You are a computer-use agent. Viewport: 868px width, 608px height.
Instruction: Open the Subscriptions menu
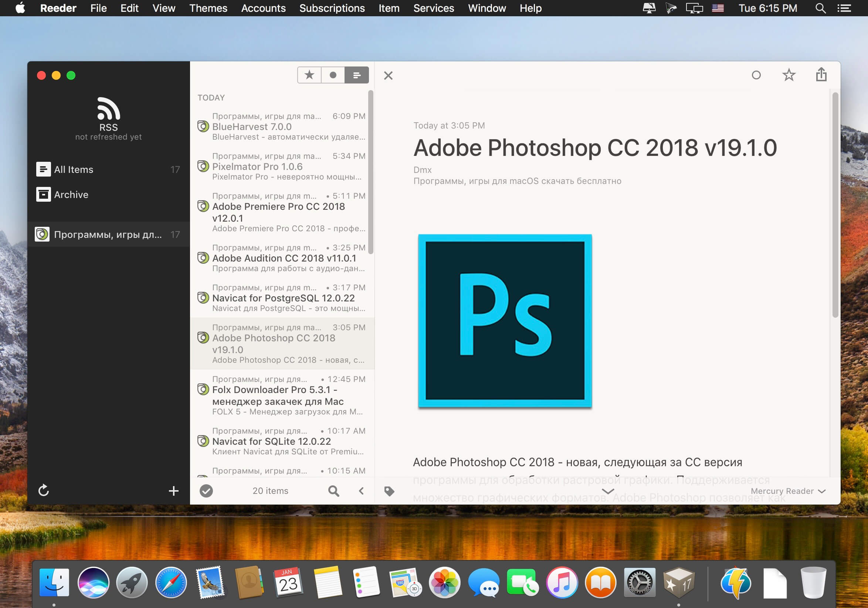[x=332, y=8]
